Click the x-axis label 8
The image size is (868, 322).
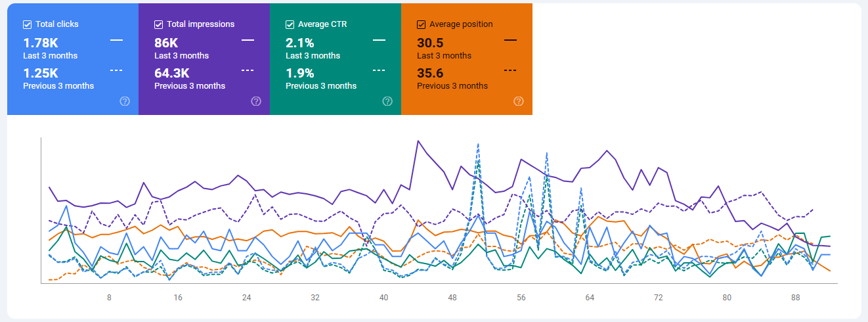[x=109, y=298]
